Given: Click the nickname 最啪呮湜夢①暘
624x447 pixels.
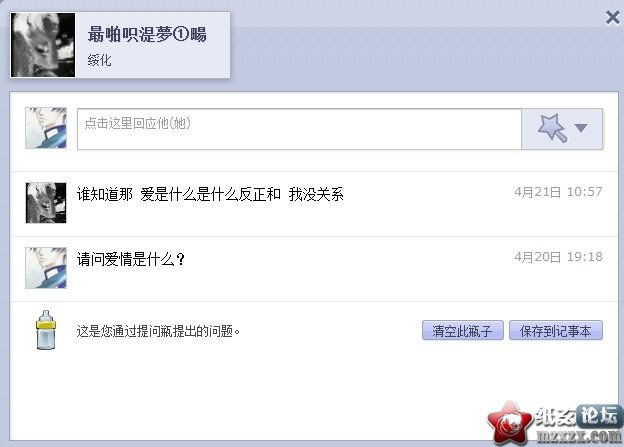Looking at the screenshot, I should point(147,34).
